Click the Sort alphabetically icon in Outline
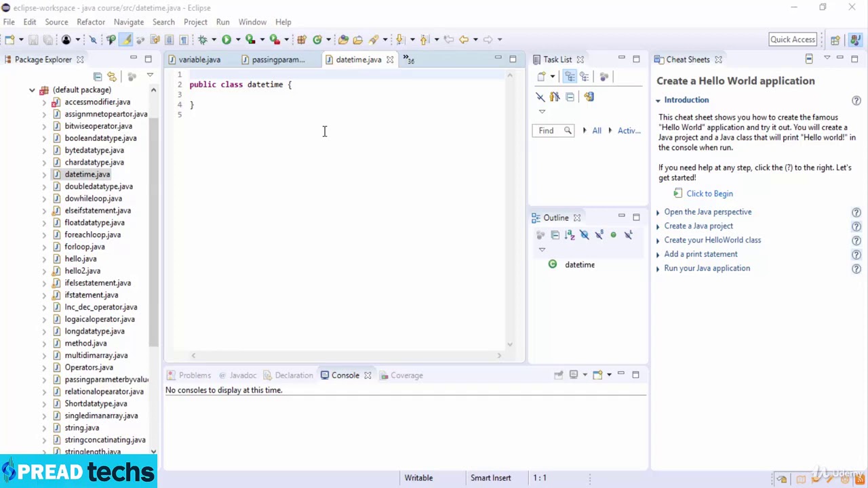 [x=570, y=235]
